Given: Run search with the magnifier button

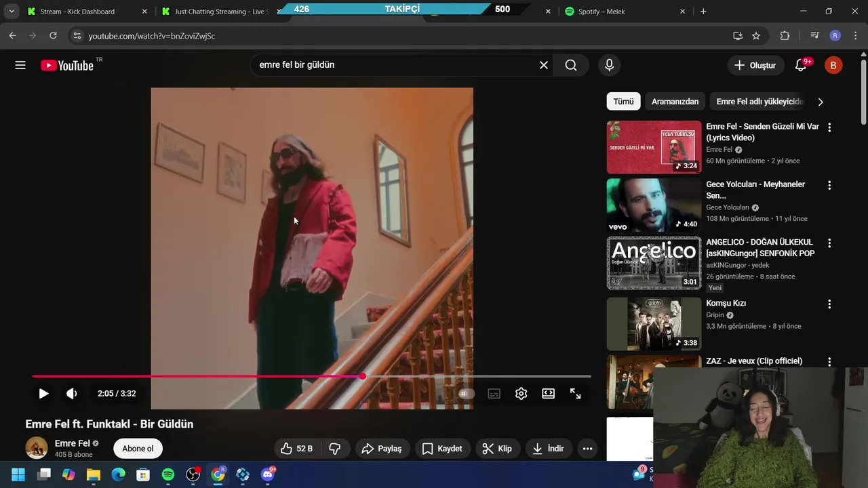Looking at the screenshot, I should (571, 65).
